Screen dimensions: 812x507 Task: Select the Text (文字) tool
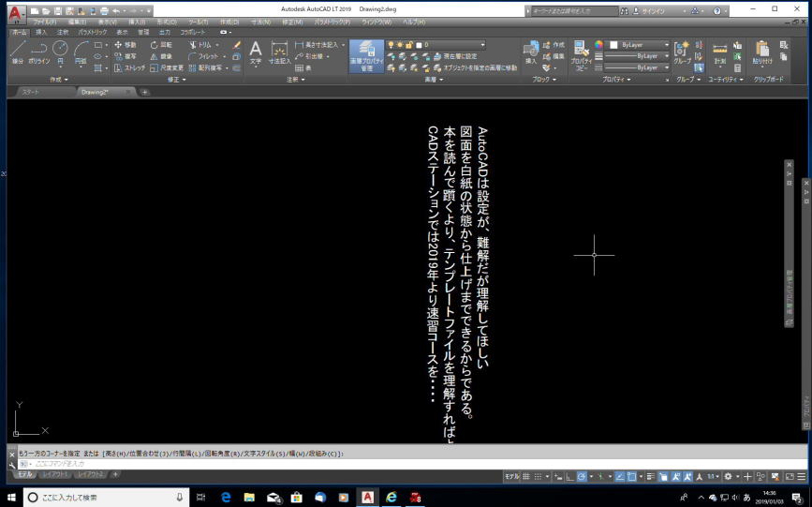(256, 52)
